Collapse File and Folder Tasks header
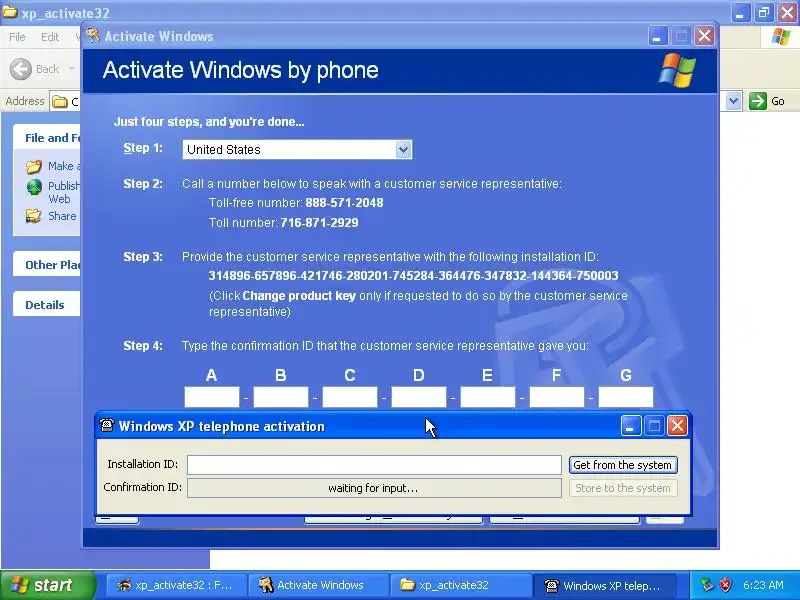Screen dimensions: 800x600 (46, 138)
